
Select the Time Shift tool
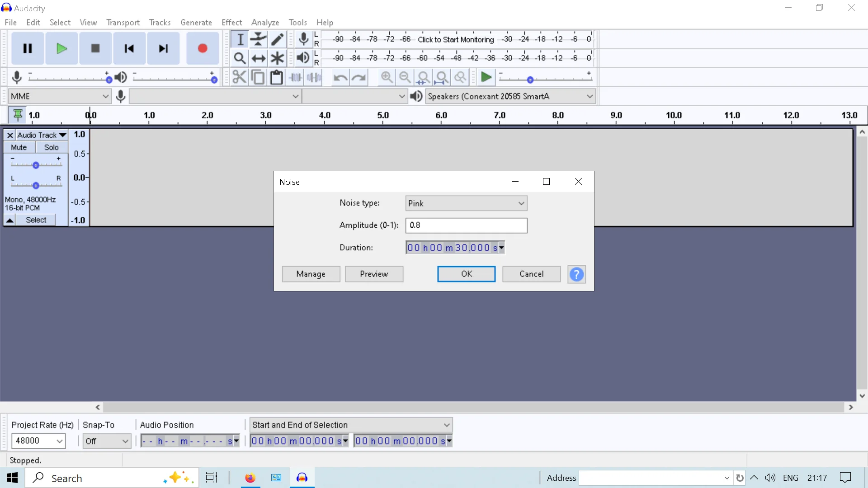pyautogui.click(x=258, y=58)
